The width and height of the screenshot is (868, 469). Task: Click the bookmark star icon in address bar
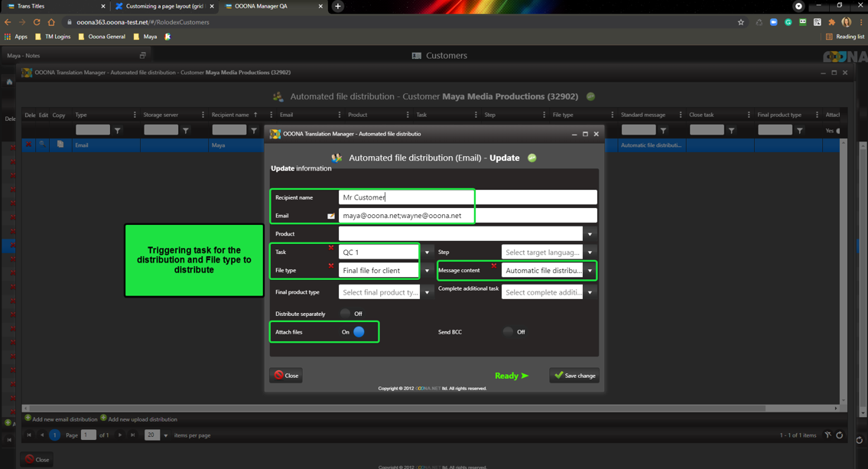coord(740,22)
